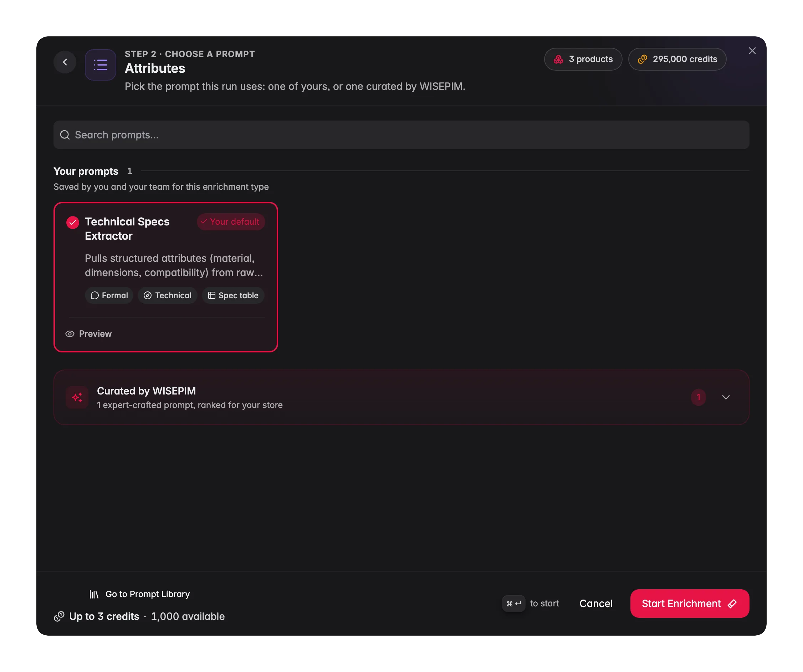The image size is (803, 672).
Task: Click the coin icon beside 295,000 credits
Action: (643, 59)
